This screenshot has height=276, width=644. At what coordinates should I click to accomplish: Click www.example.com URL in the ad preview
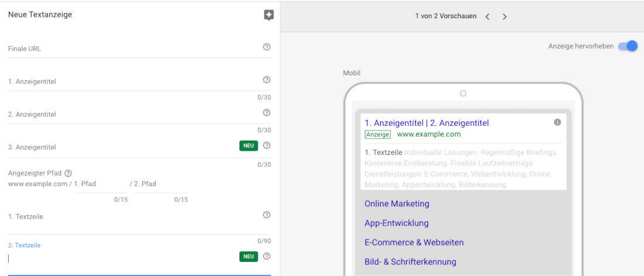pyautogui.click(x=429, y=134)
